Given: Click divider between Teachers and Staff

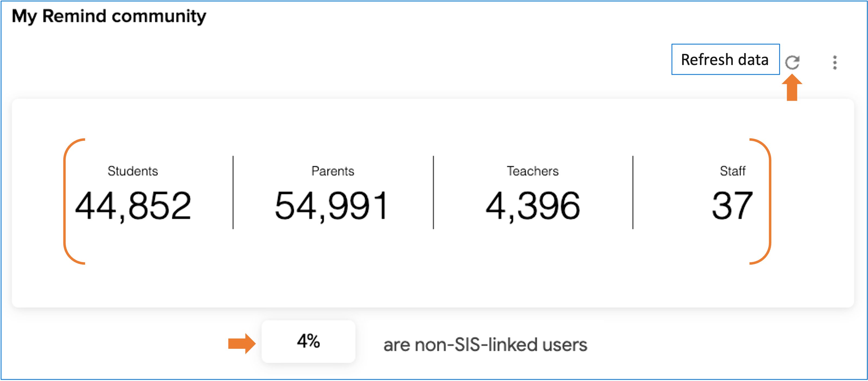Looking at the screenshot, I should (x=633, y=192).
